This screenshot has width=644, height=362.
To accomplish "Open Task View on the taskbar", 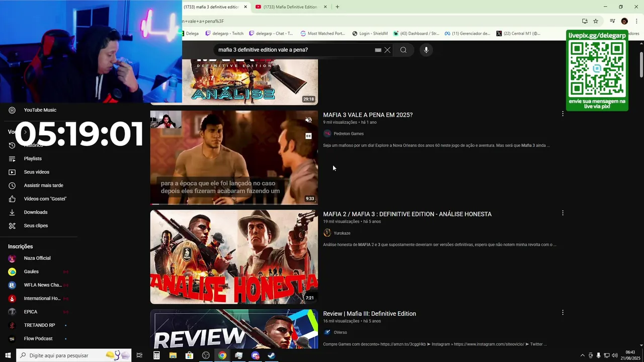I will click(139, 355).
